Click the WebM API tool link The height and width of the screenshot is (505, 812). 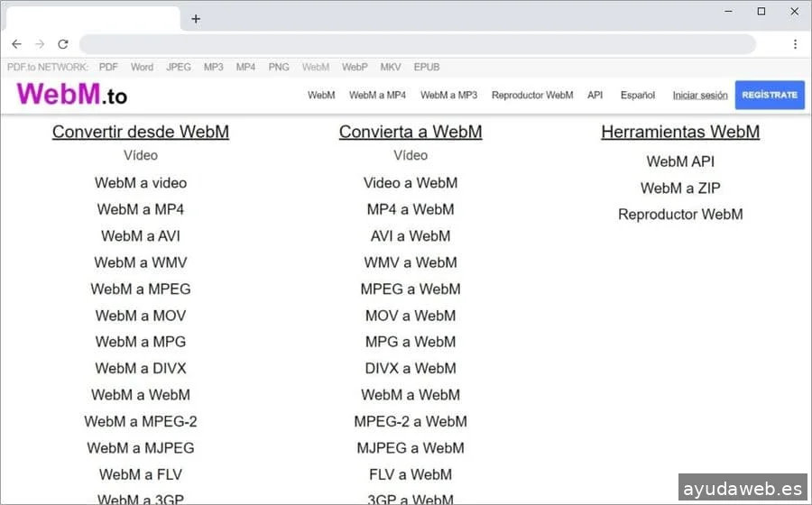tap(680, 161)
